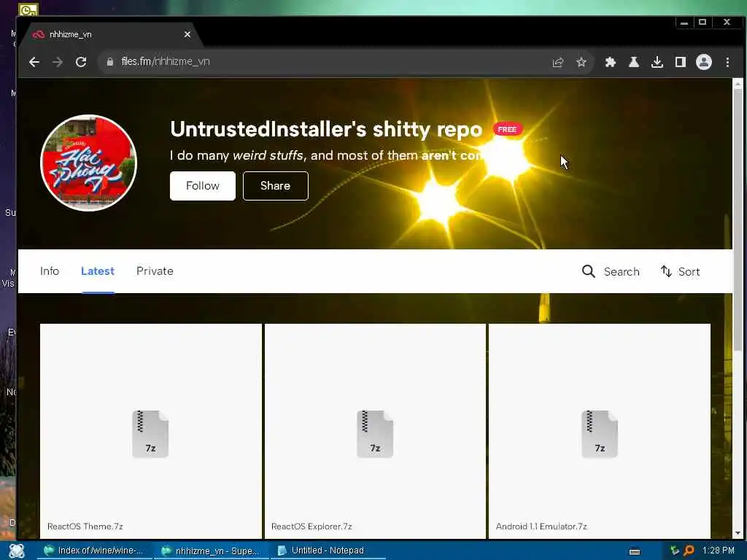Switch to nhhizme_vn taskbar window
747x560 pixels.
click(212, 551)
